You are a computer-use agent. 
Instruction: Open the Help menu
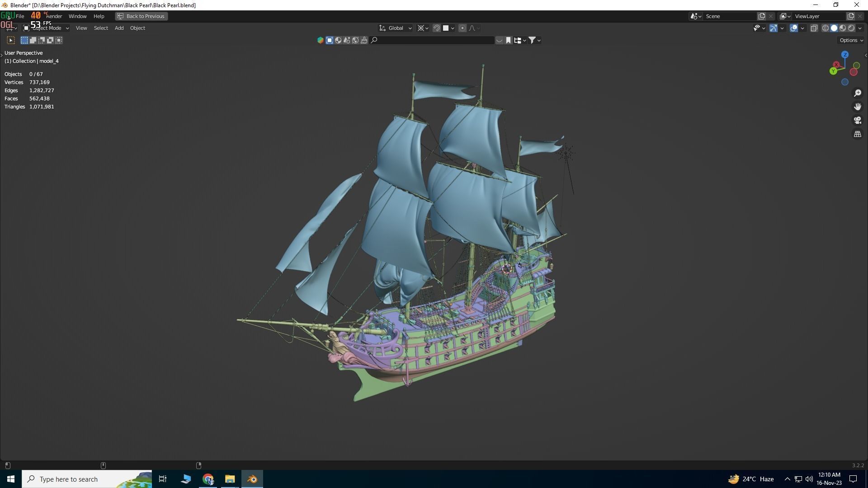99,16
